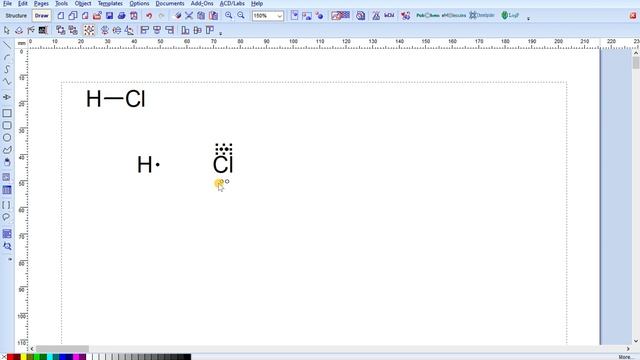
Task: Select the Callout tool
Action: coord(7,217)
